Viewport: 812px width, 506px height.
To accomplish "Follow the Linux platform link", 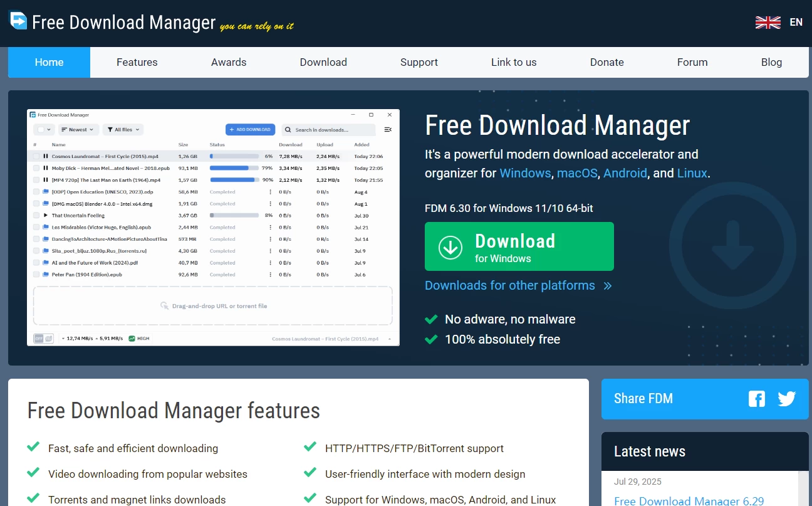I will 692,173.
